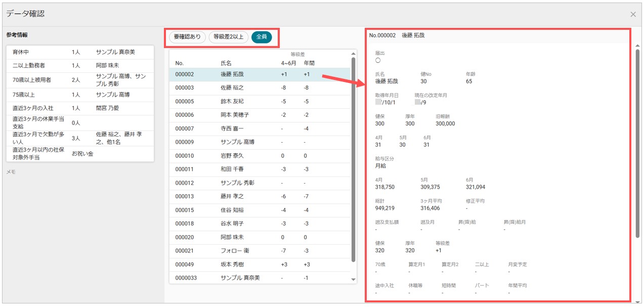
Task: Click the up arrow of the detail panel scrollbar
Action: 638,46
